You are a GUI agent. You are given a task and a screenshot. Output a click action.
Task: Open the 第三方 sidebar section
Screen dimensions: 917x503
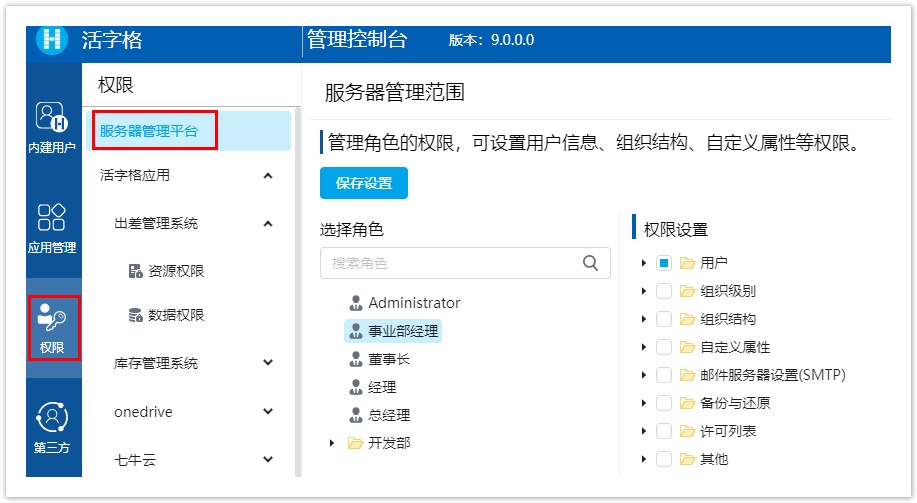[52, 427]
